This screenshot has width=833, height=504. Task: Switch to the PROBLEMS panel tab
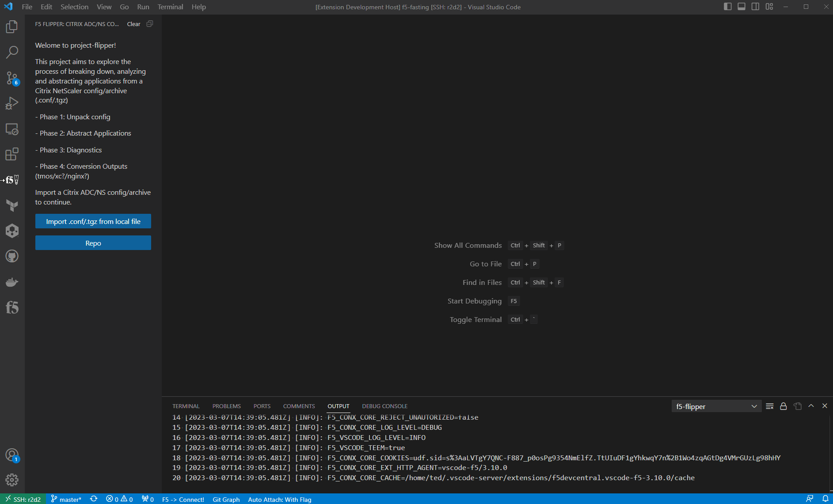click(226, 406)
